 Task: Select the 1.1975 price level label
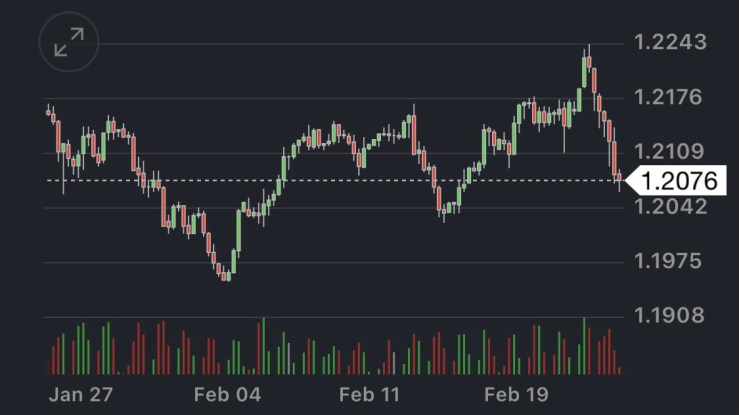click(671, 262)
